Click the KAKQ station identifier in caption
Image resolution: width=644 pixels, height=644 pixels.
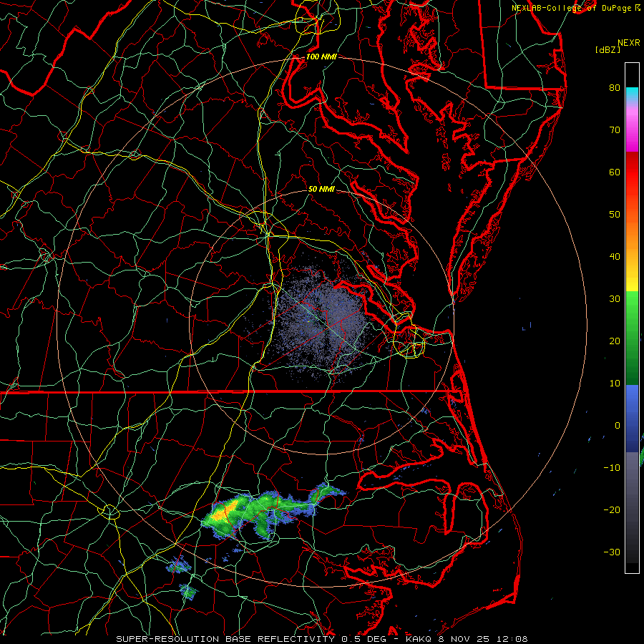pos(419,639)
